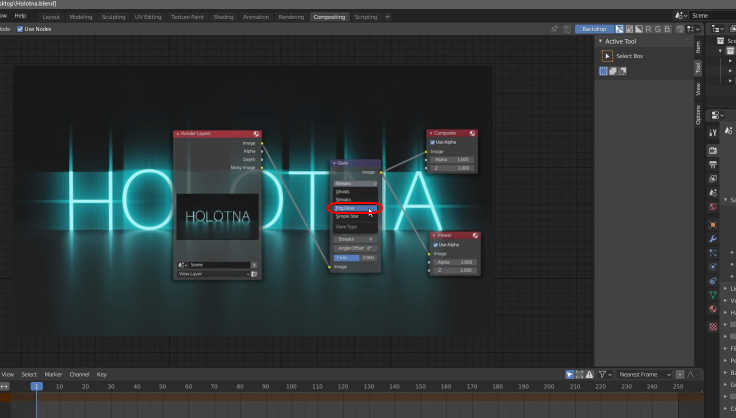Open the Material properties tab icon
The width and height of the screenshot is (736, 418).
click(713, 309)
